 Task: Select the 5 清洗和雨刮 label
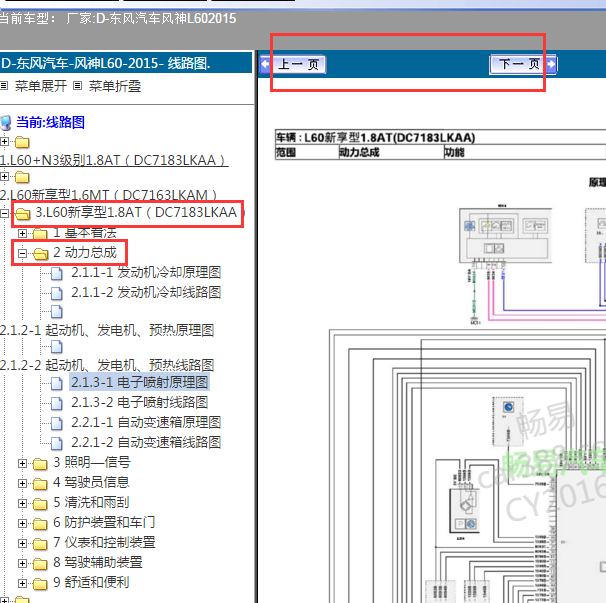(91, 502)
